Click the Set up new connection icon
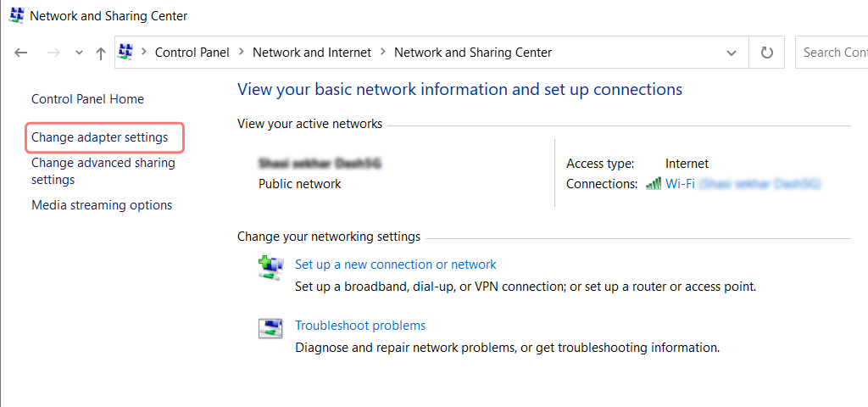868x407 pixels. 270,267
